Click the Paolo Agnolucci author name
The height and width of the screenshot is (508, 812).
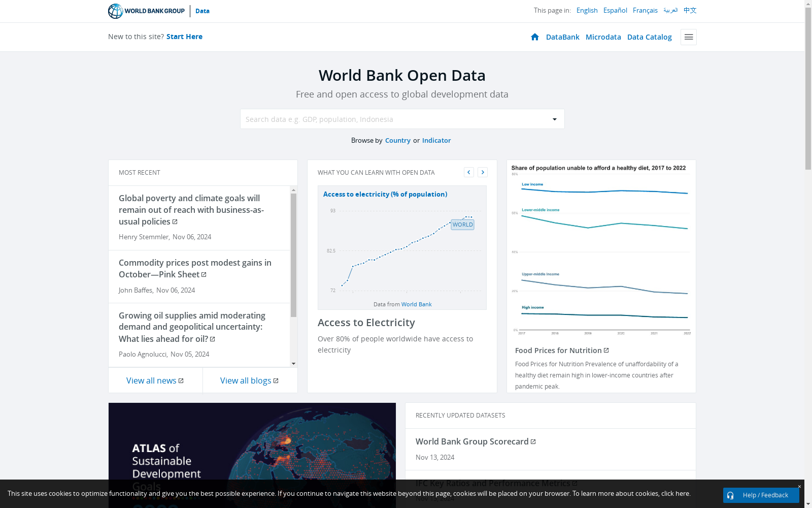click(143, 354)
